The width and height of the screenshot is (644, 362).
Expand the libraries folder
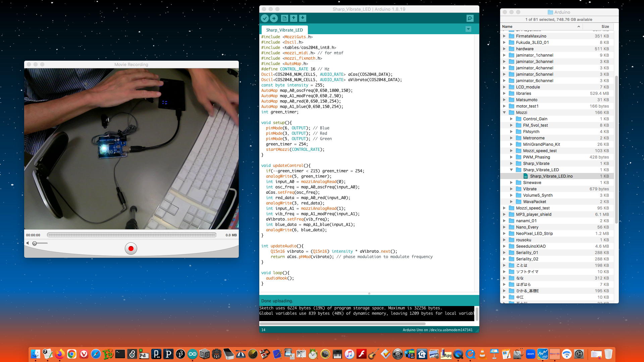(x=504, y=94)
